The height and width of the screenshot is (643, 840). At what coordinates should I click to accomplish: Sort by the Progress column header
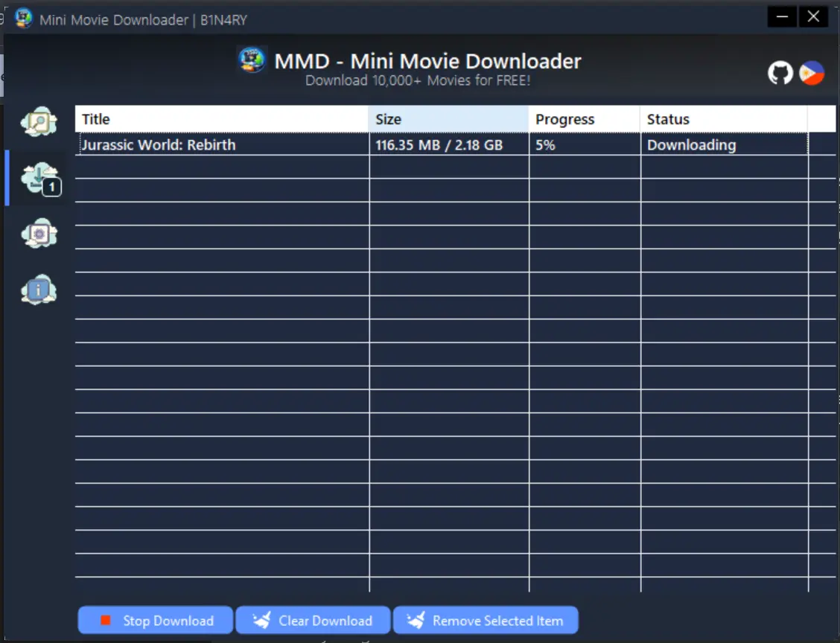coord(584,119)
